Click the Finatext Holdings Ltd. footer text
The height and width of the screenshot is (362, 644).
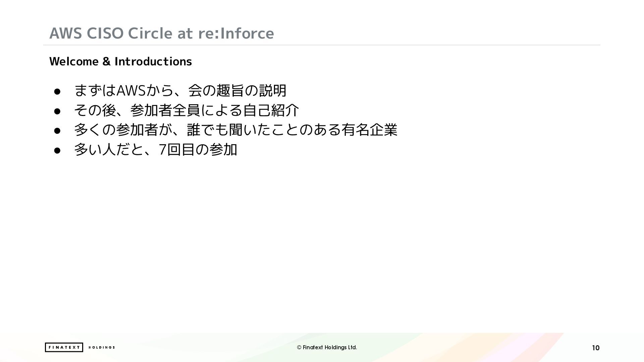click(330, 348)
